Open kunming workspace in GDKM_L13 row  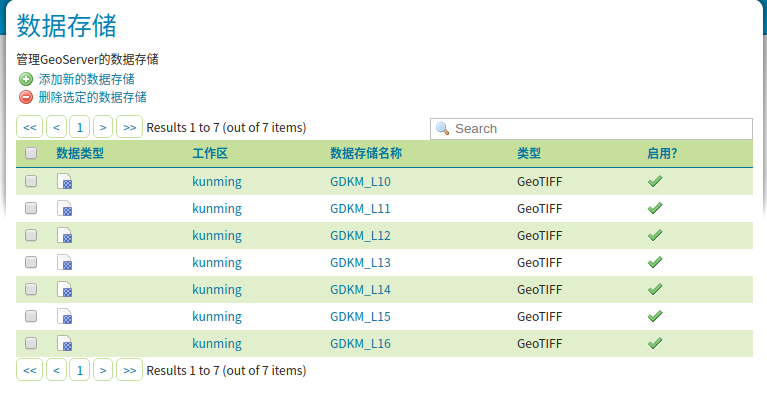click(x=217, y=263)
